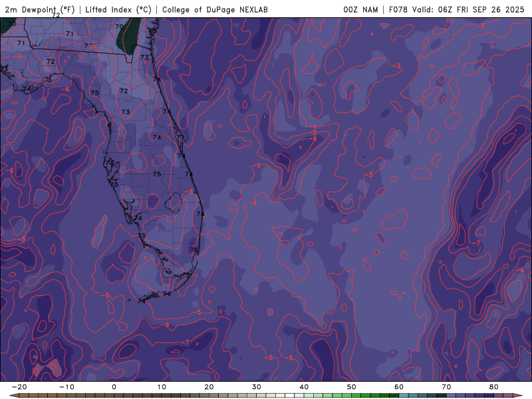
Task: Click the 70 color bar label
Action: coord(446,387)
